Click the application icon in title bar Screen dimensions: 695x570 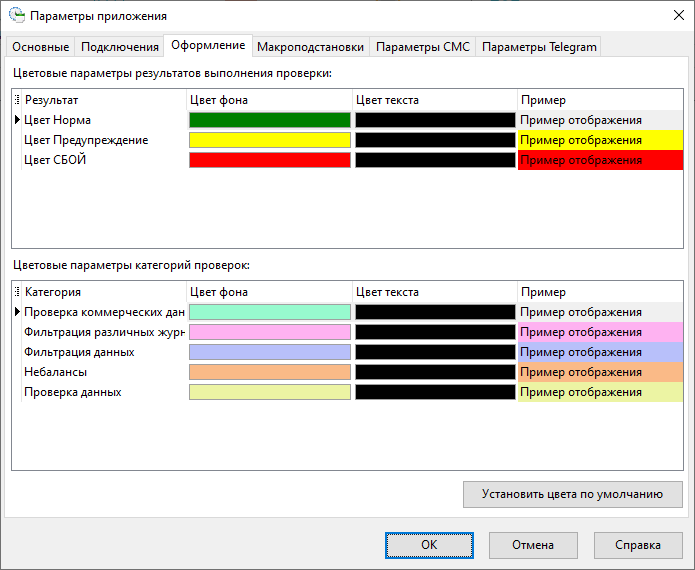[17, 16]
